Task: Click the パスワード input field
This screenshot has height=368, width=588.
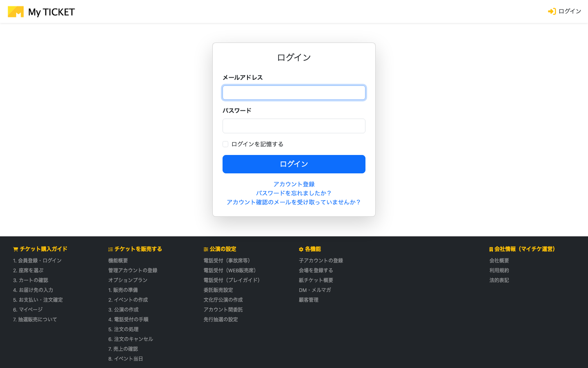Action: (x=294, y=126)
